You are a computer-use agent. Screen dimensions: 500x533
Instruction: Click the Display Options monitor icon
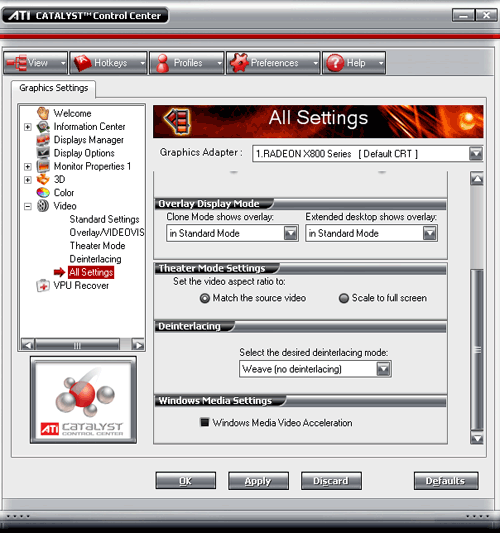(x=43, y=153)
